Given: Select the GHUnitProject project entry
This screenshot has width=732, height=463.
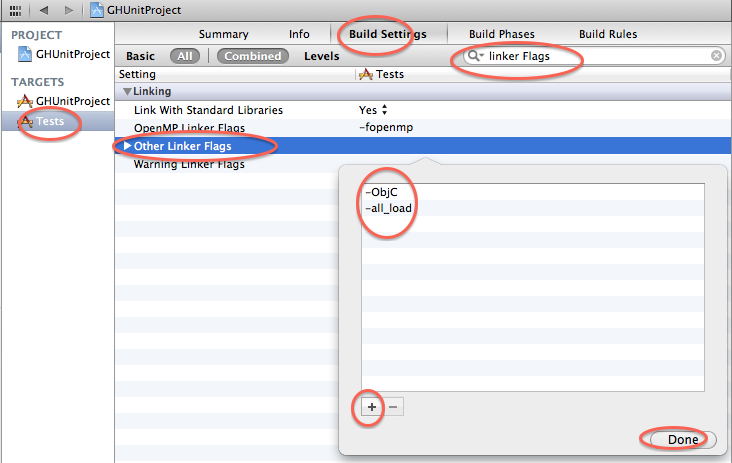Looking at the screenshot, I should tap(64, 54).
